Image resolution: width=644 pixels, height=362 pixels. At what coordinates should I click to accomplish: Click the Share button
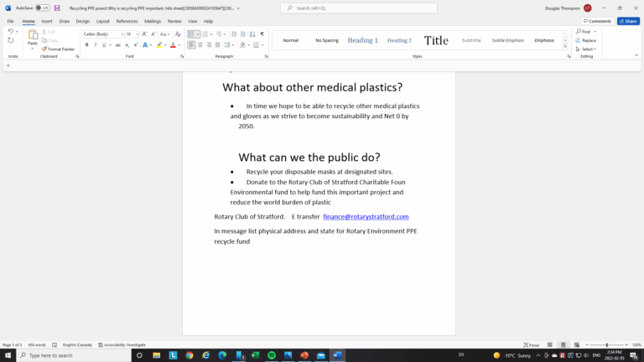click(x=627, y=21)
